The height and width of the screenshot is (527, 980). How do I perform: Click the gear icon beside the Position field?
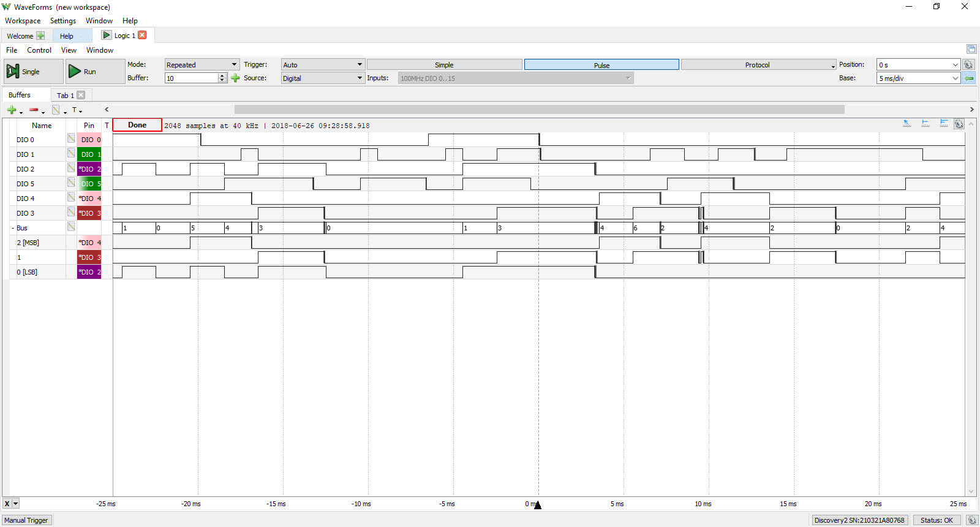pos(968,64)
